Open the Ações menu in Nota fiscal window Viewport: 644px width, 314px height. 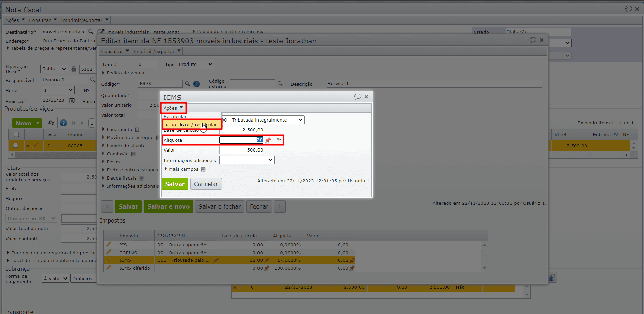tap(15, 20)
